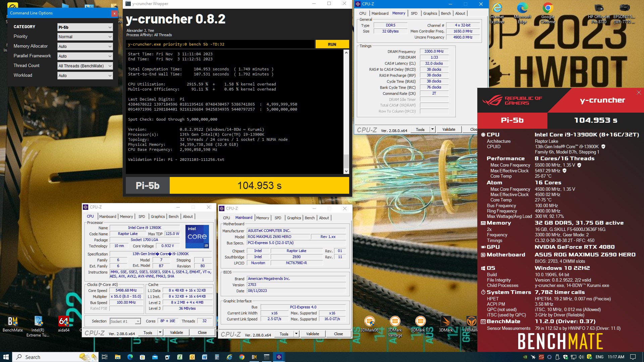Open 3DMark 11 desktop shortcut
Screen dimensions: 644x362
tap(420, 324)
